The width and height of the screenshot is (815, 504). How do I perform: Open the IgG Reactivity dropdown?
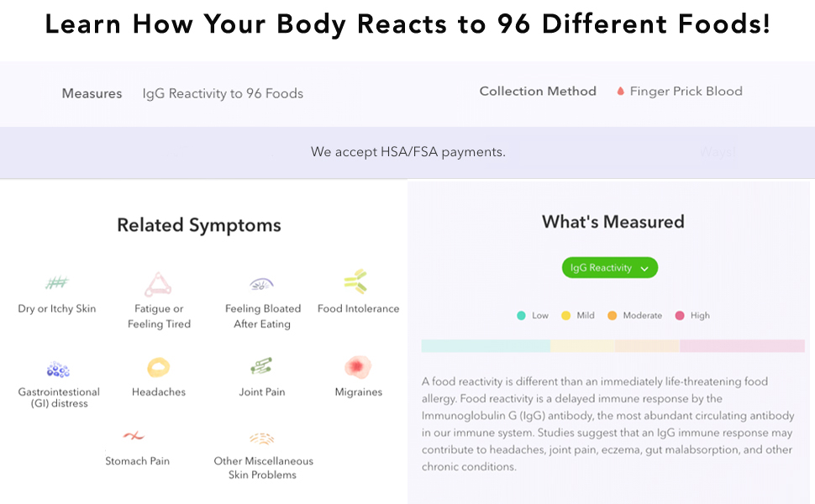(x=609, y=268)
